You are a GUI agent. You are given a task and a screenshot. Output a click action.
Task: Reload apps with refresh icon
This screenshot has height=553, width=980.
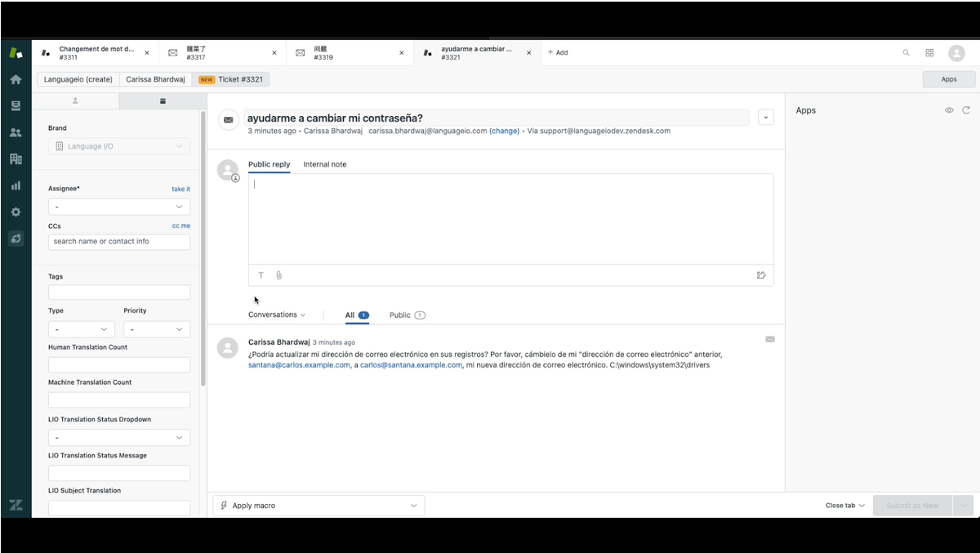click(x=966, y=110)
